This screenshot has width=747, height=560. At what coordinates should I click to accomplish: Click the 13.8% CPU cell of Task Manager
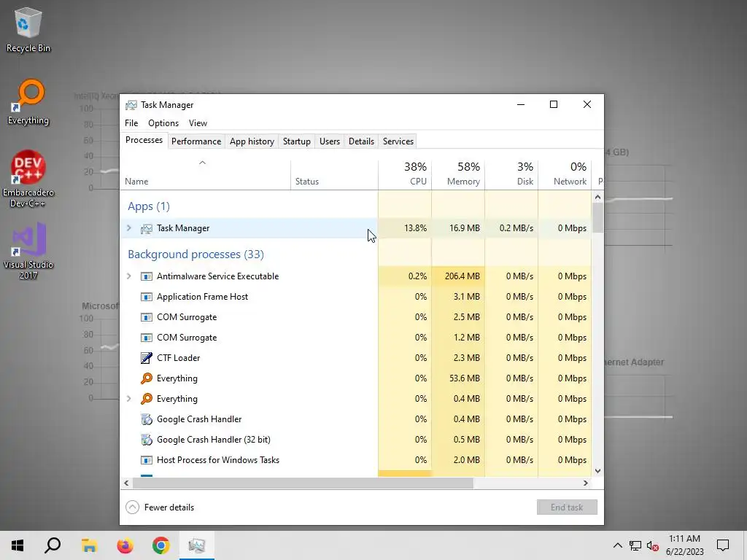405,228
